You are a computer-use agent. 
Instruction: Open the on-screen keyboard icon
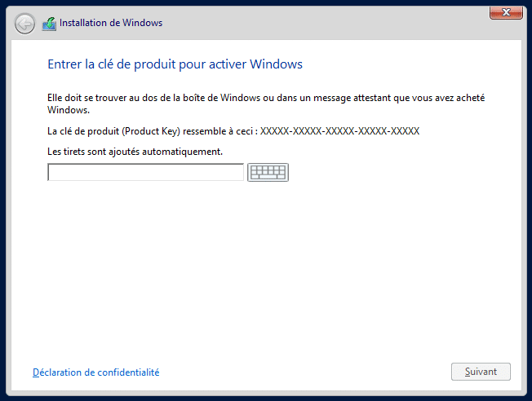coord(268,172)
